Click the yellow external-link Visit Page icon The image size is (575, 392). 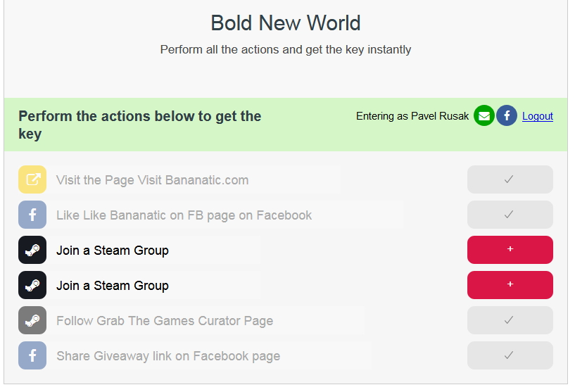(32, 179)
